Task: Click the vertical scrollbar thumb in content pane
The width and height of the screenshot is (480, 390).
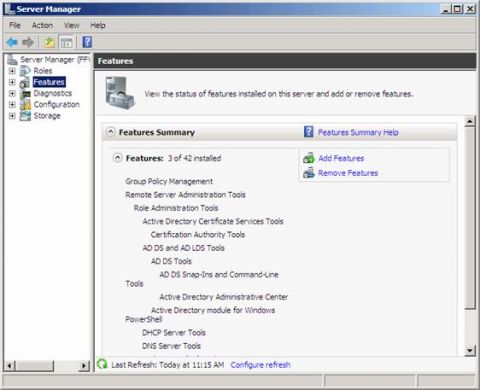Action: [x=470, y=218]
